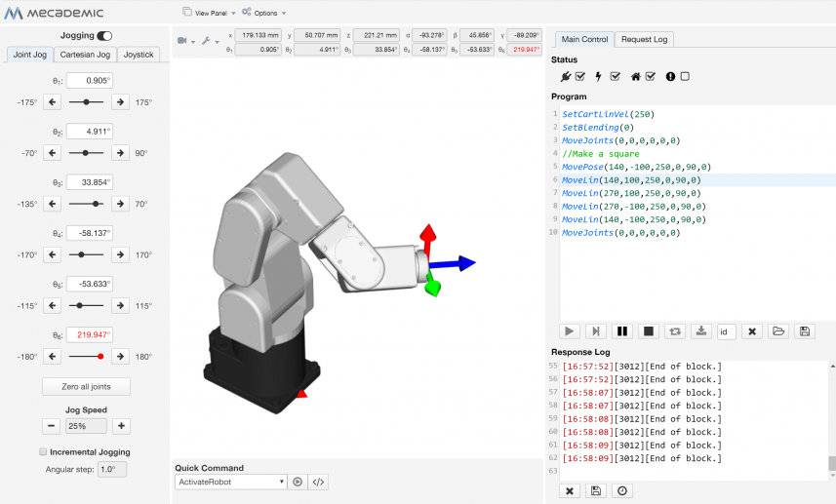Image resolution: width=836 pixels, height=504 pixels.
Task: Step through program with step-forward icon
Action: point(596,331)
